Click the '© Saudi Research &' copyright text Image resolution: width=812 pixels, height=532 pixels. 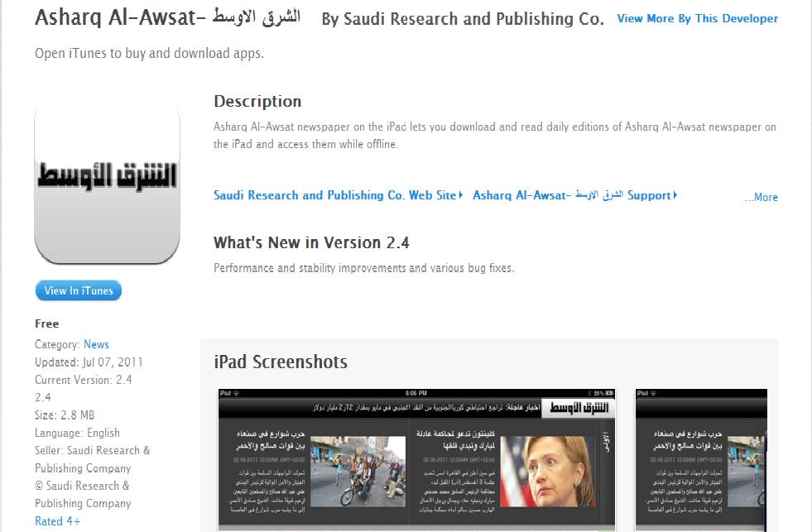(x=82, y=486)
